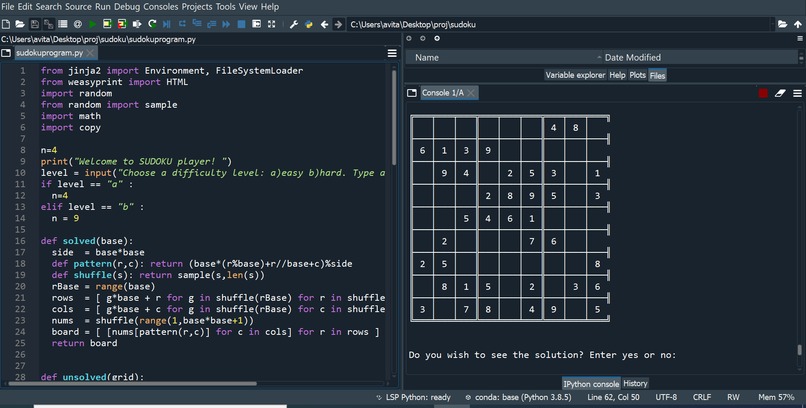Image resolution: width=806 pixels, height=408 pixels.
Task: Switch to the Plots tab
Action: click(637, 75)
